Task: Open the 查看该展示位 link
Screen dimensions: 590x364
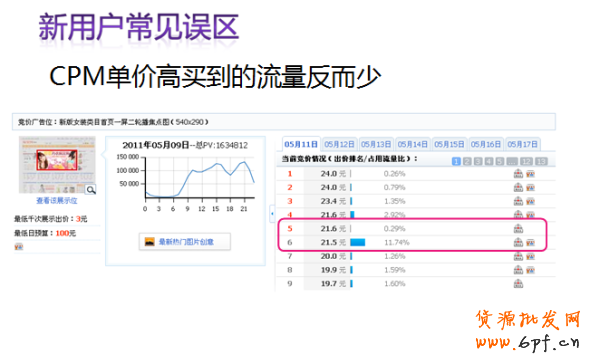Action: click(x=57, y=201)
